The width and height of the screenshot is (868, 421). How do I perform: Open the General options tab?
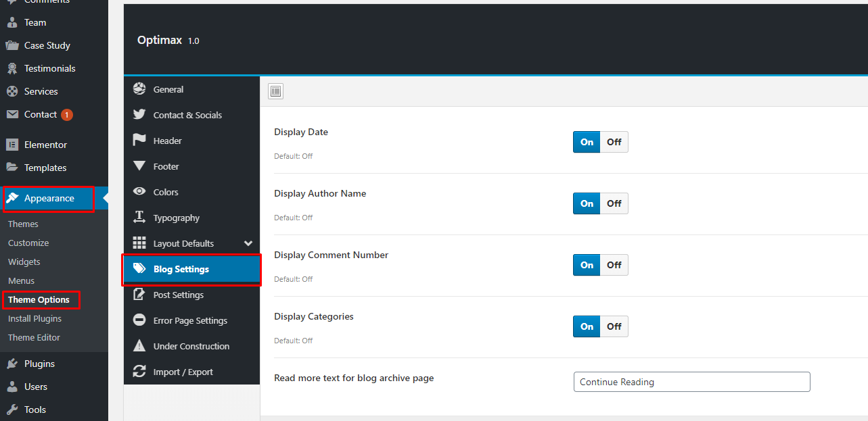[x=192, y=89]
